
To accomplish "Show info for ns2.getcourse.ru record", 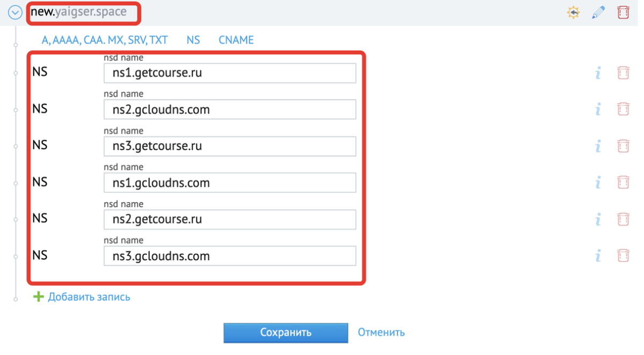I will click(598, 219).
